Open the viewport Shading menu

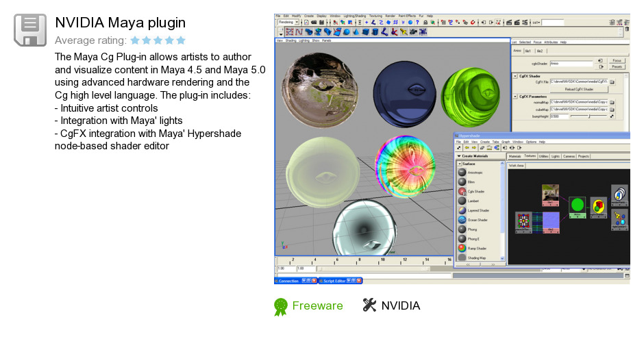[x=290, y=40]
